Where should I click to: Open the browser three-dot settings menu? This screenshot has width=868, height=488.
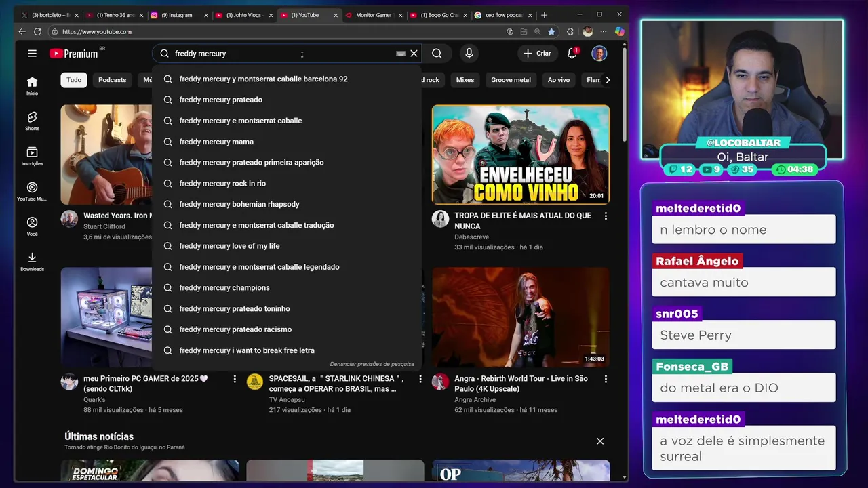coord(603,32)
